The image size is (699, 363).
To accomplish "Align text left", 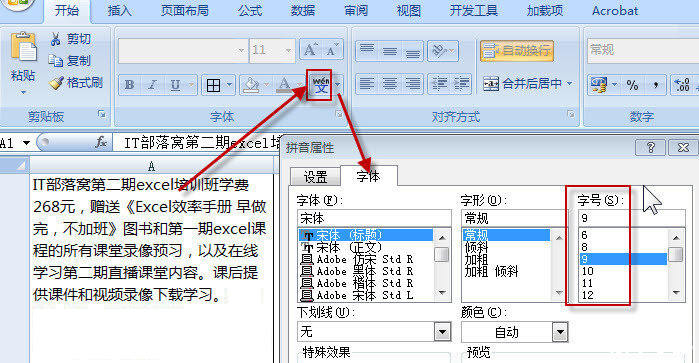I will click(367, 83).
